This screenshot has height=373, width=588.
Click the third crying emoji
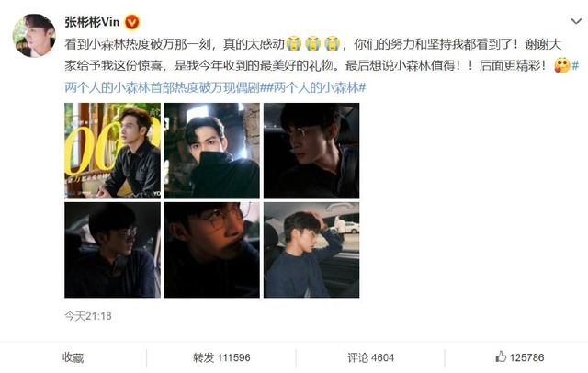coord(332,44)
